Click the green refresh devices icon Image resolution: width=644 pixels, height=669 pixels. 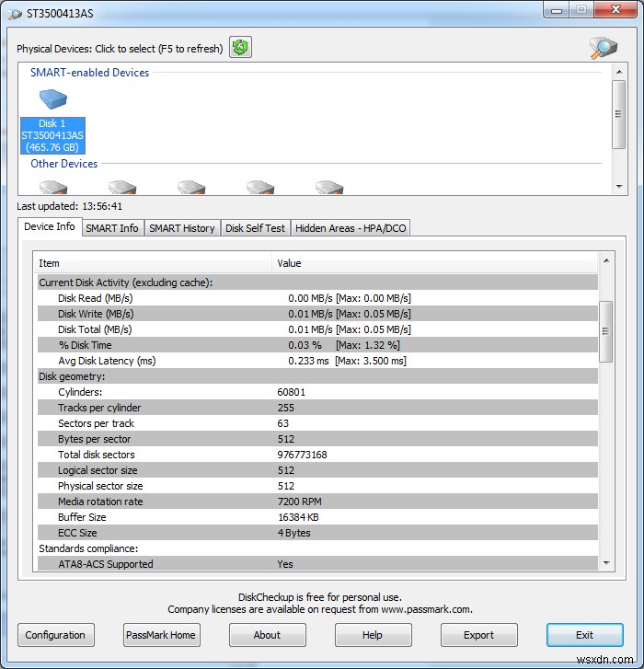(240, 47)
